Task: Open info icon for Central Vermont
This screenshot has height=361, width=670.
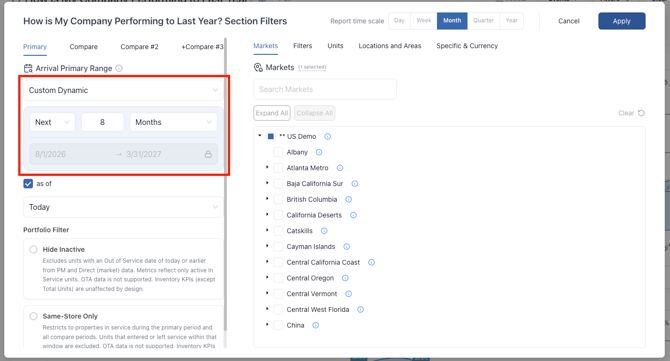Action: [348, 294]
